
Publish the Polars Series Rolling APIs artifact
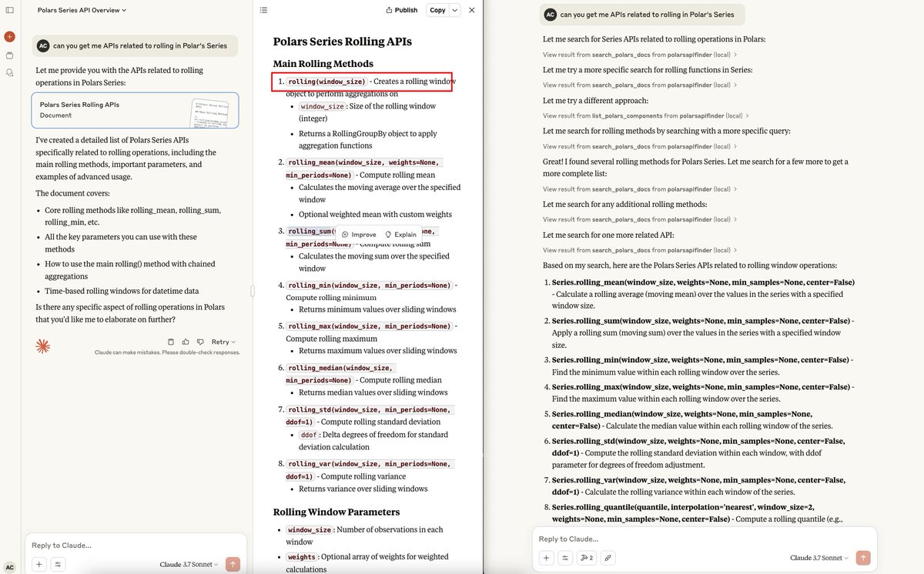coord(400,10)
